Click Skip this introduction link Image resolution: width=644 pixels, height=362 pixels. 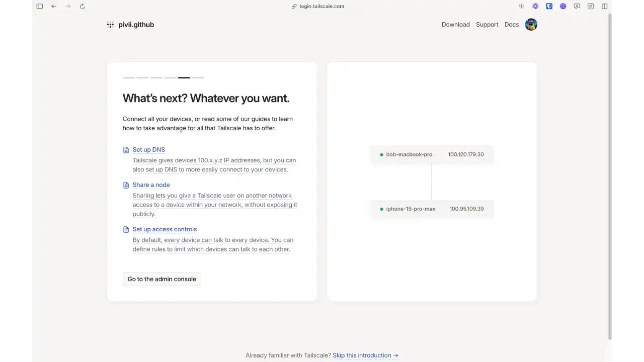365,355
